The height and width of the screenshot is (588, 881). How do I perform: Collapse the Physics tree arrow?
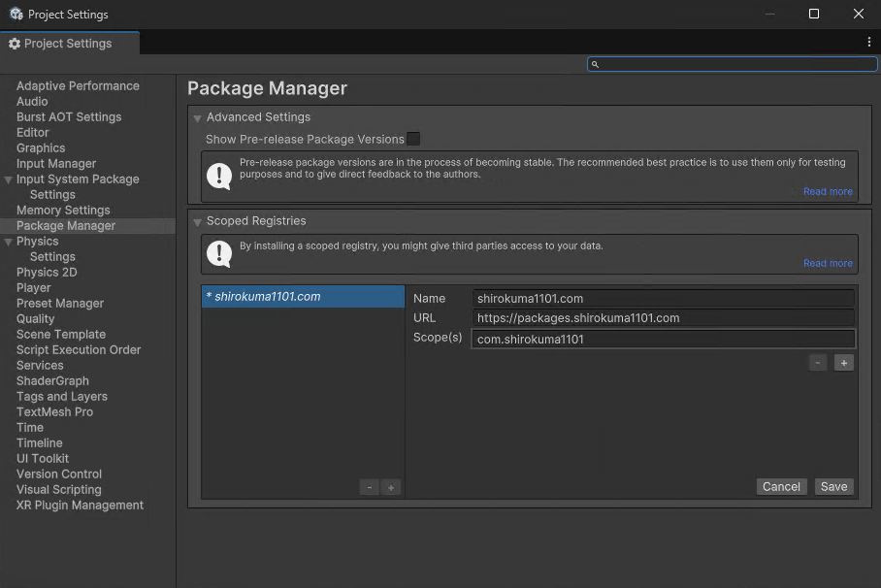click(x=9, y=242)
